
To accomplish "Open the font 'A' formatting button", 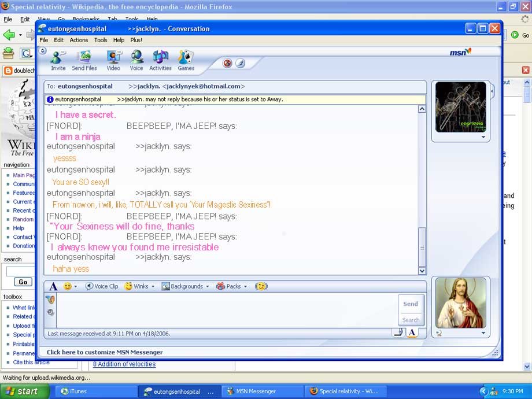I will 53,286.
